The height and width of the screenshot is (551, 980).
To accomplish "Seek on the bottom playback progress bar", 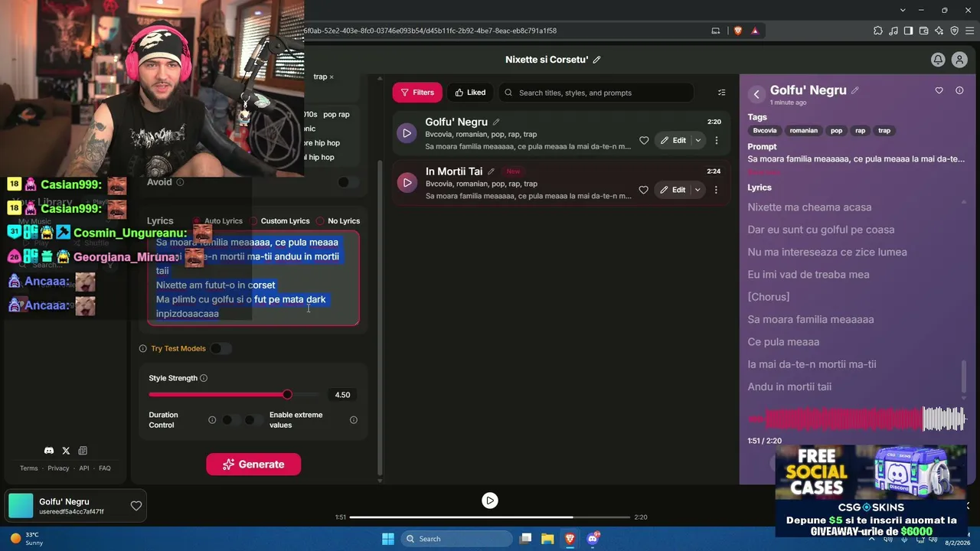I will (490, 517).
